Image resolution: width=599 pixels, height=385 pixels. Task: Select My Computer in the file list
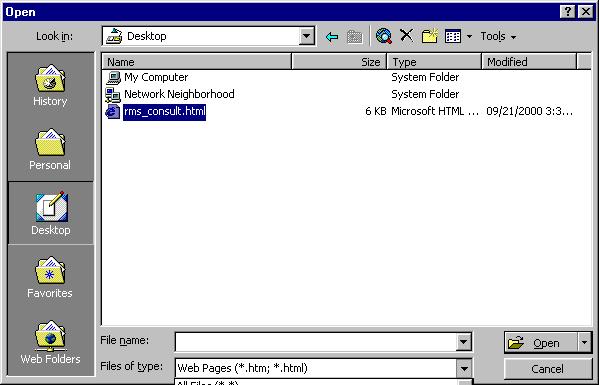(156, 77)
